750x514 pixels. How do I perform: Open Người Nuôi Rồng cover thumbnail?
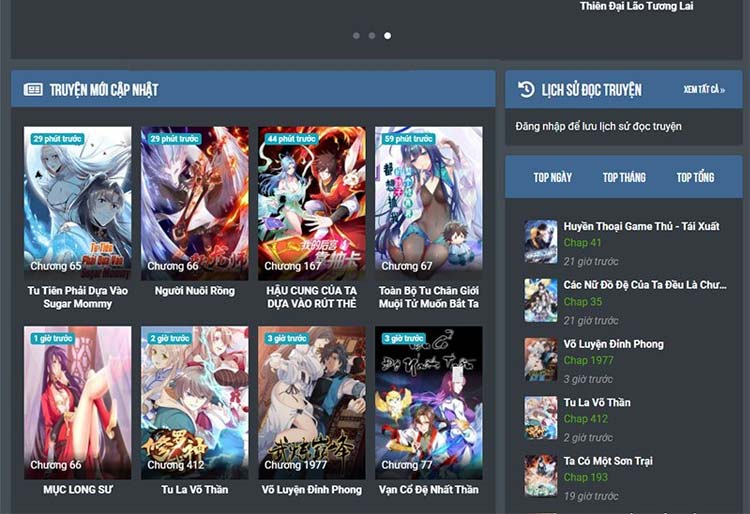194,200
